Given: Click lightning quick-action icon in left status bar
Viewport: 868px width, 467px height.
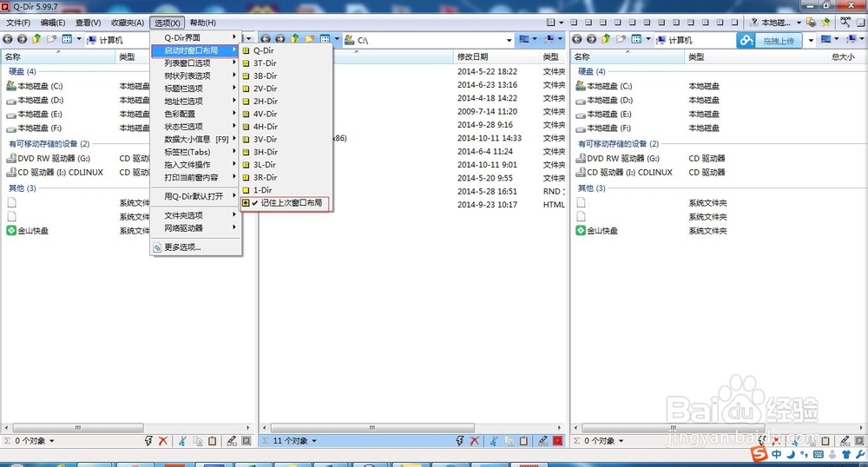Looking at the screenshot, I should [148, 441].
